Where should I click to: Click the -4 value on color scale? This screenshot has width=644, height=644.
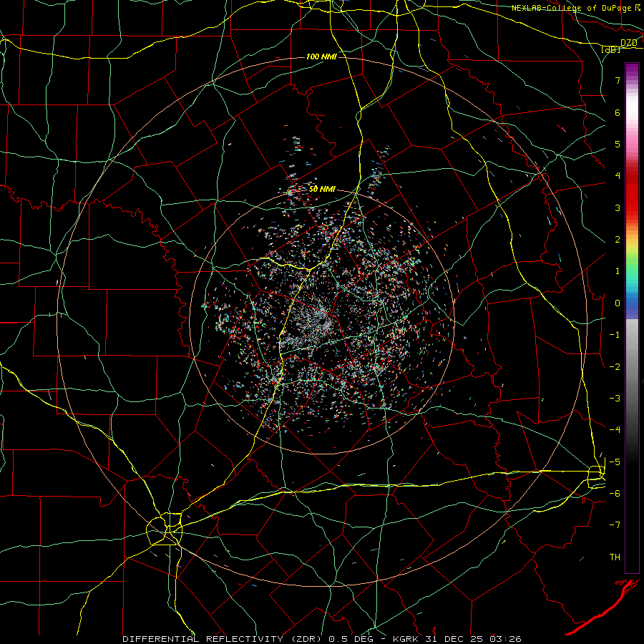[615, 430]
